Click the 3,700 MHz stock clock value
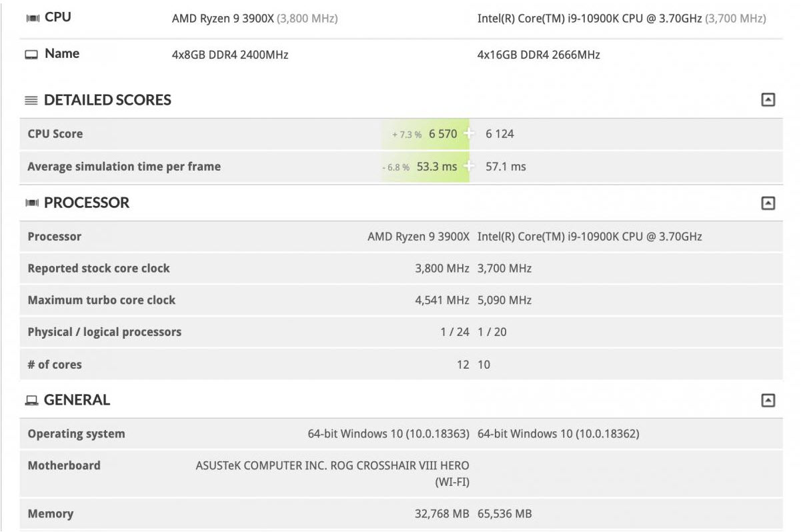The height and width of the screenshot is (532, 805). [x=505, y=269]
